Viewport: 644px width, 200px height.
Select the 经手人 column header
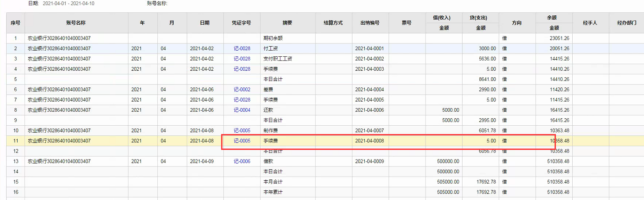click(590, 23)
